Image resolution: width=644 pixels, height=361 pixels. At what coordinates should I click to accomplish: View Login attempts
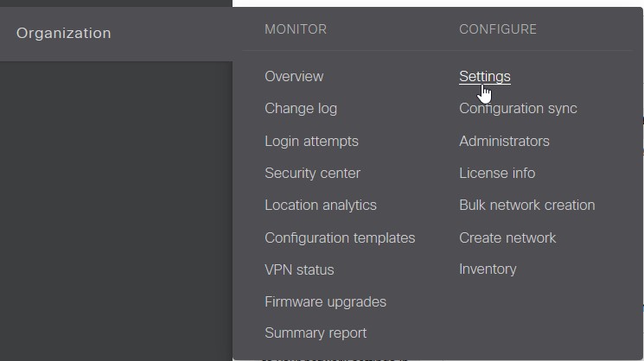[x=311, y=141]
